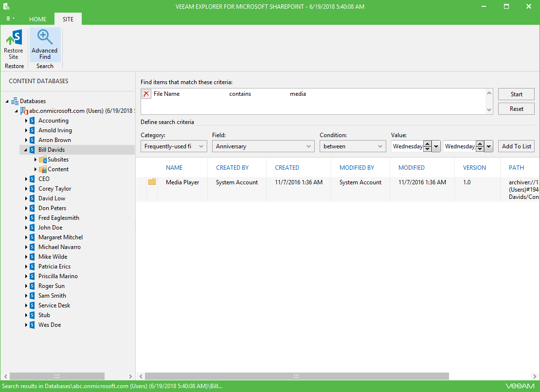
Task: Click the Veeam Explorer app icon in title bar
Action: (x=6, y=6)
